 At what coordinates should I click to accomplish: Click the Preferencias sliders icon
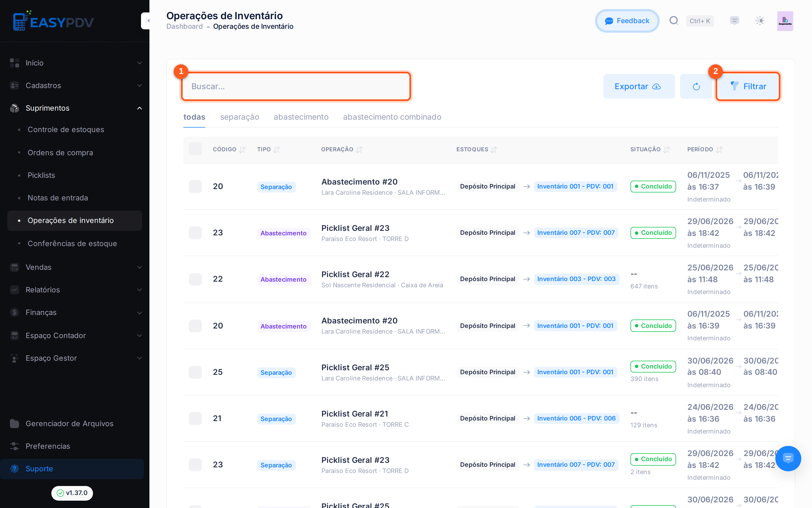tap(14, 446)
